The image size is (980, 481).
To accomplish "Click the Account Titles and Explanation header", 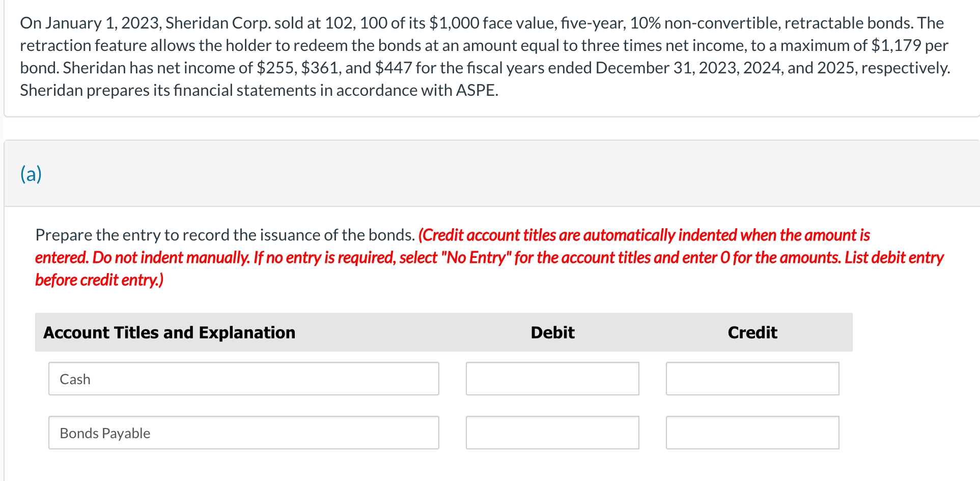I will point(169,332).
